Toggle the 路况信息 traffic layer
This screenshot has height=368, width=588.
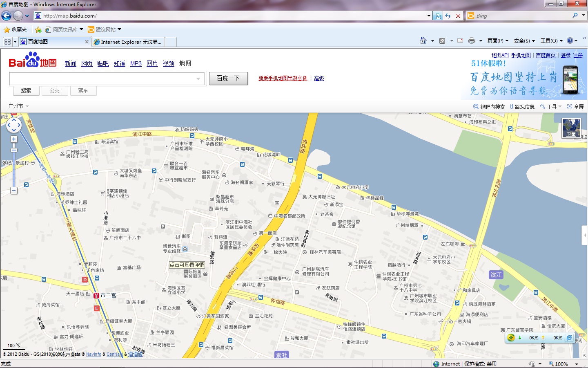[x=522, y=107]
